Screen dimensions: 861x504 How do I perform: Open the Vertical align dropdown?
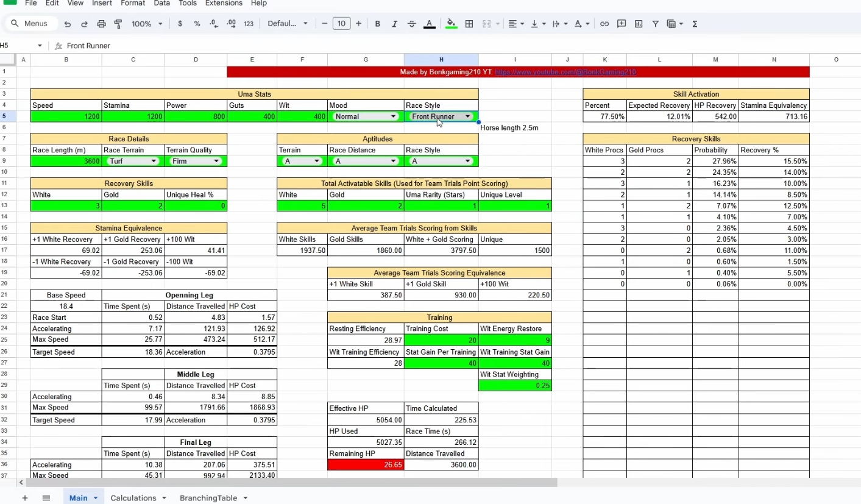[x=539, y=24]
